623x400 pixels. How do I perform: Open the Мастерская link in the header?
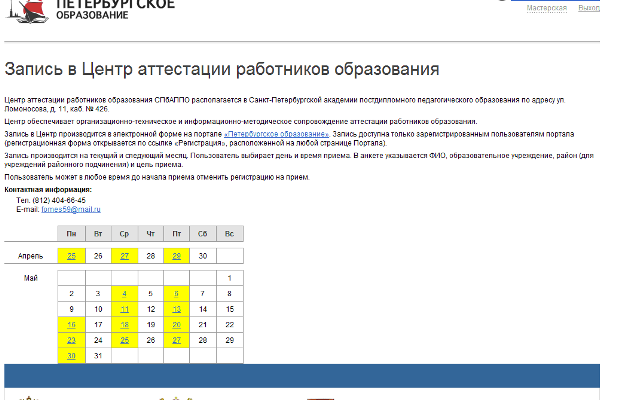tap(546, 8)
